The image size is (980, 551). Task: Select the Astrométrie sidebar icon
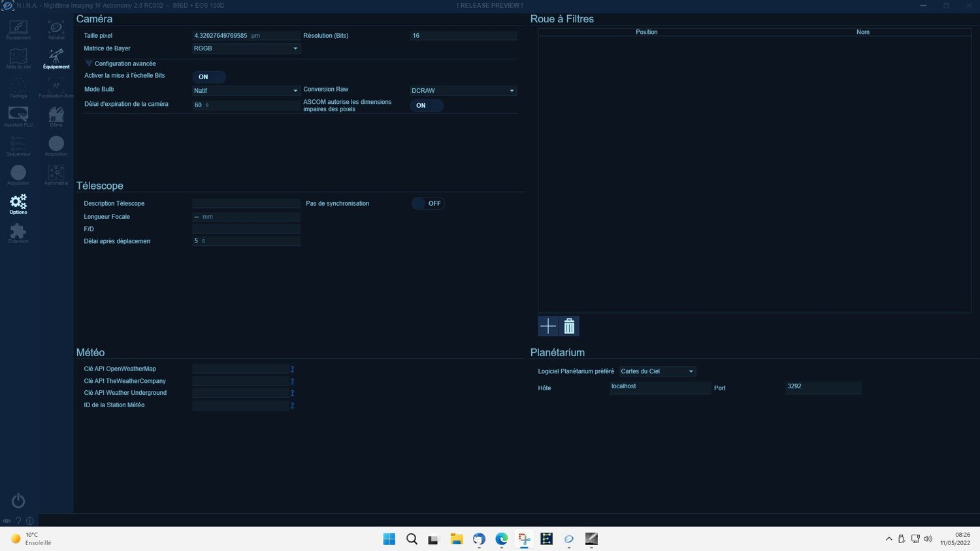coord(56,174)
